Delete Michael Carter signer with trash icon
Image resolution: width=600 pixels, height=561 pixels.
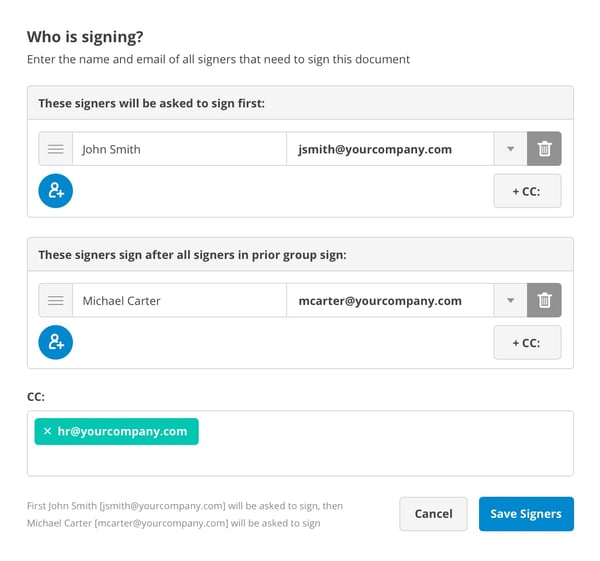(544, 300)
